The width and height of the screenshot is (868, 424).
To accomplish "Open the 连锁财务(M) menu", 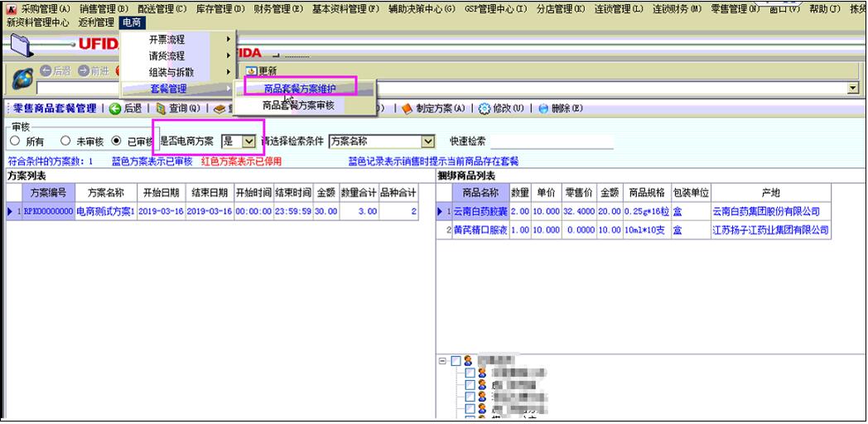I will click(677, 9).
